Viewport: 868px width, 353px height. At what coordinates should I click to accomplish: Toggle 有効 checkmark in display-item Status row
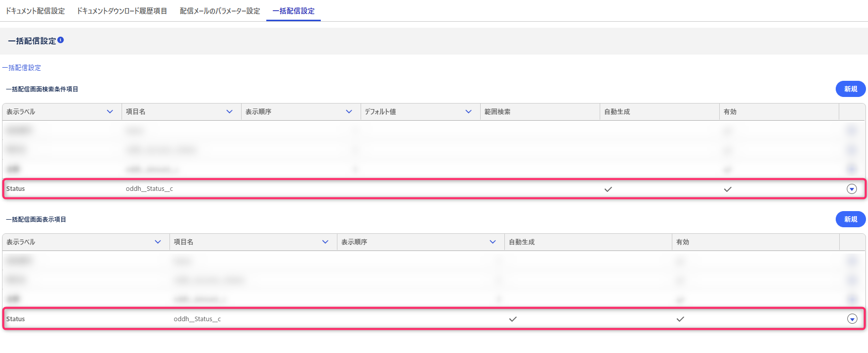pos(680,319)
